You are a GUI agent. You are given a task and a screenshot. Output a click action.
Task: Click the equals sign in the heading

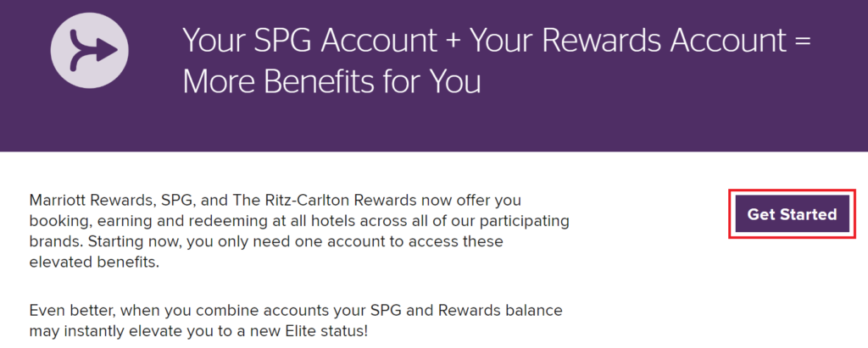coord(804,41)
